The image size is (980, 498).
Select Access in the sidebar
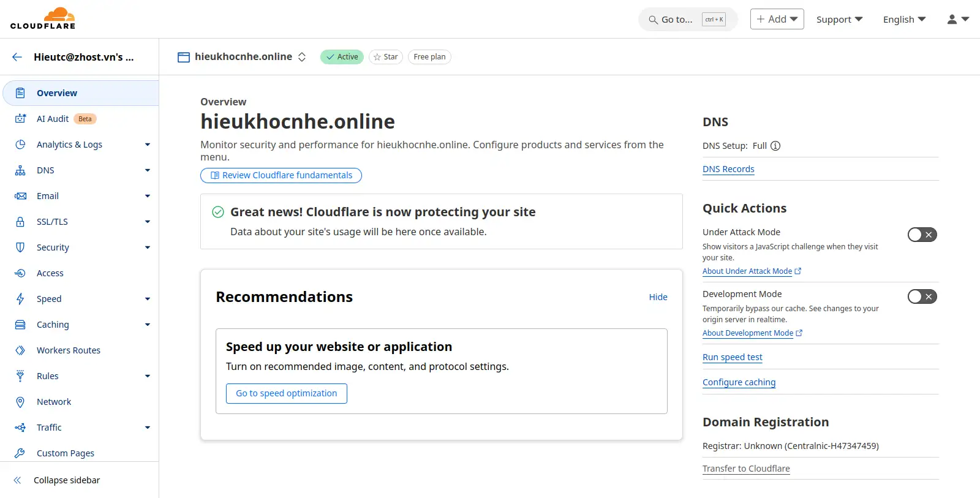pos(50,273)
